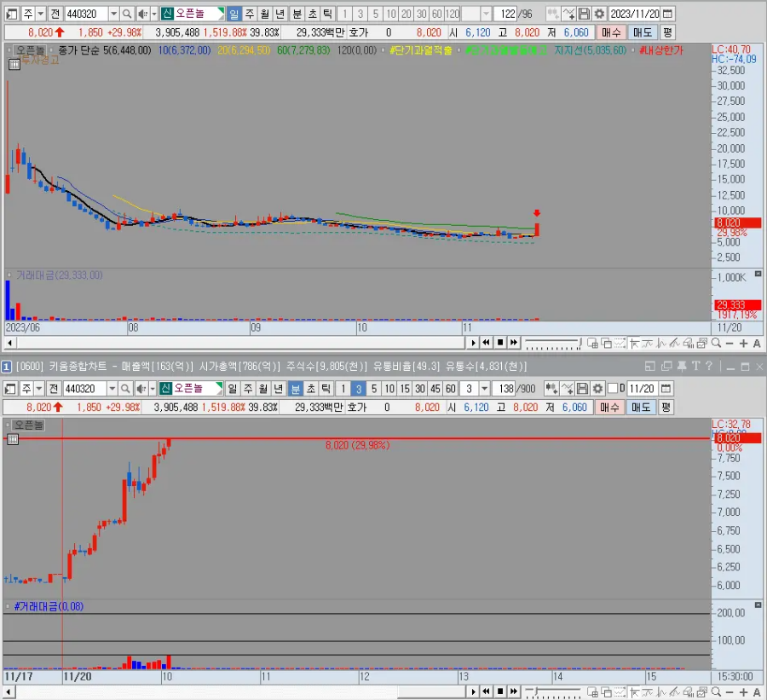This screenshot has height=700, width=767.
Task: Select 30-minute tab in lower chart
Action: pos(419,389)
